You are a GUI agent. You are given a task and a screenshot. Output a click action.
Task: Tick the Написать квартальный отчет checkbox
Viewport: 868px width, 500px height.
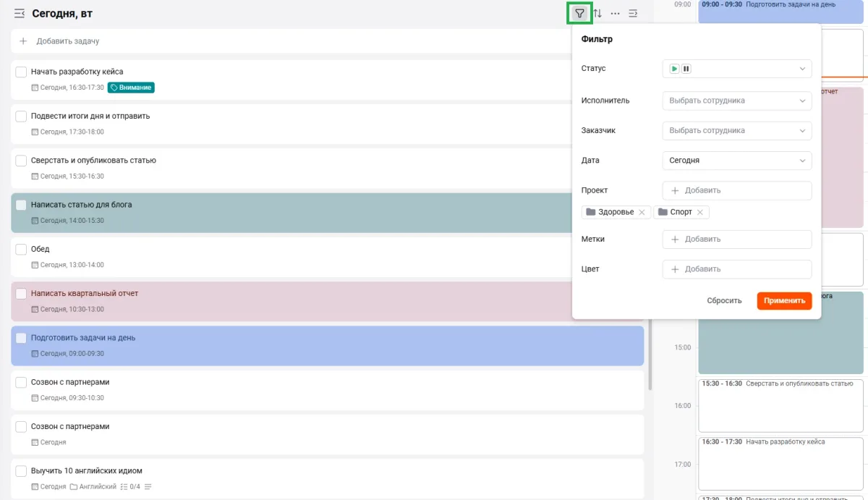(x=21, y=294)
